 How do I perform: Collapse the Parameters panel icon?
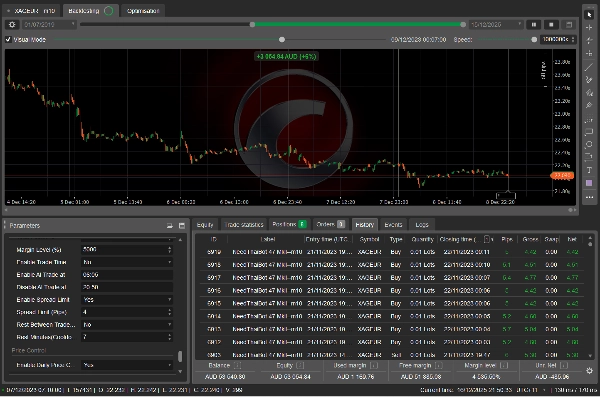pyautogui.click(x=170, y=225)
